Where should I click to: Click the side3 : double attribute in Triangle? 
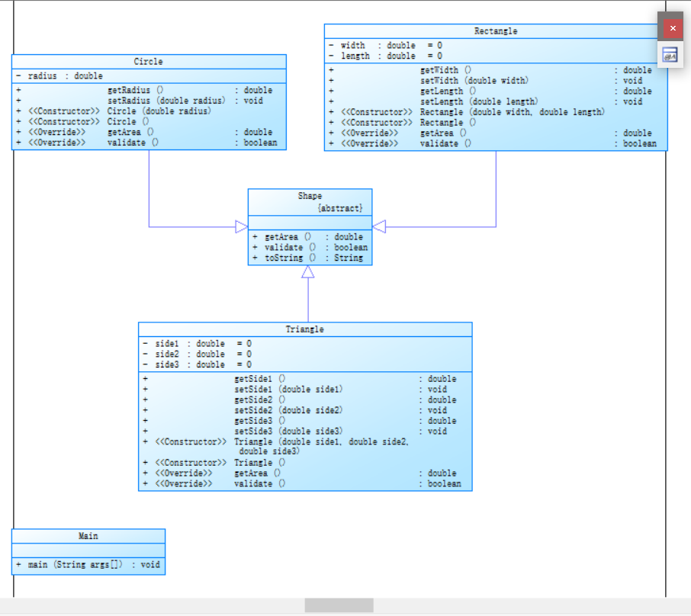click(x=198, y=365)
